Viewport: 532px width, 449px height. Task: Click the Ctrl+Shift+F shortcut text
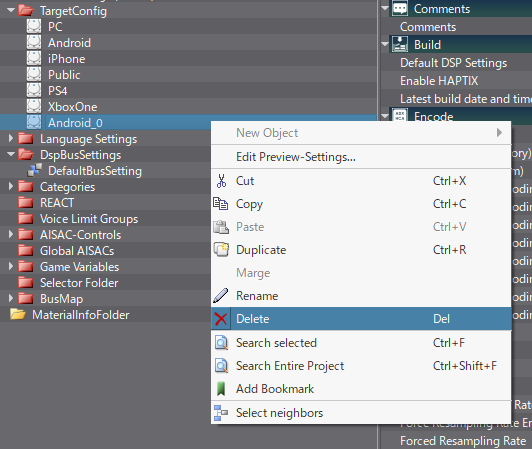coord(464,366)
